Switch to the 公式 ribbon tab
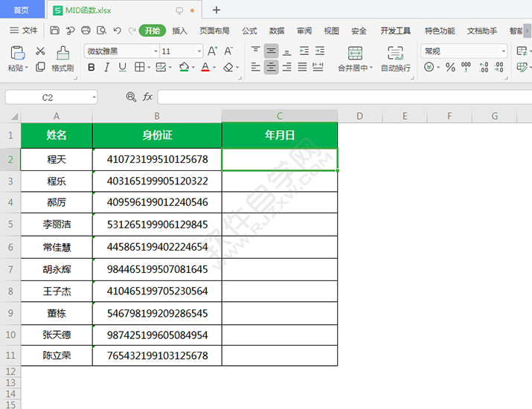 (249, 30)
